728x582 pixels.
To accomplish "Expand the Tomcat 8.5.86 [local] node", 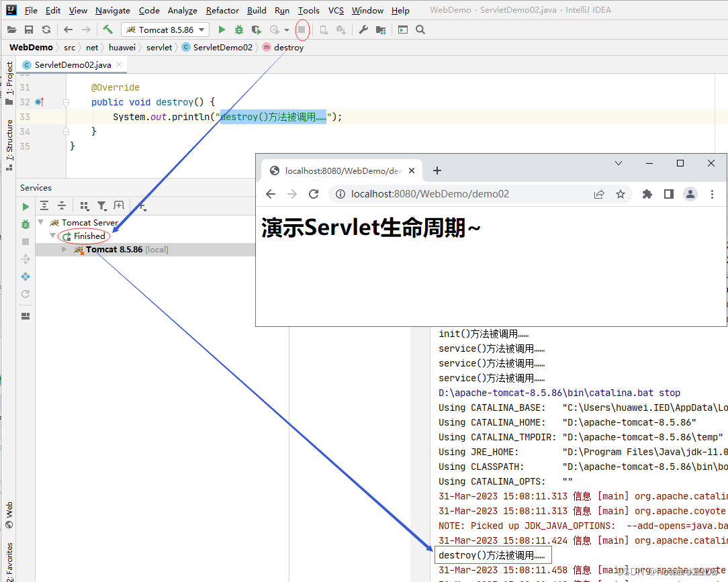I will click(64, 249).
